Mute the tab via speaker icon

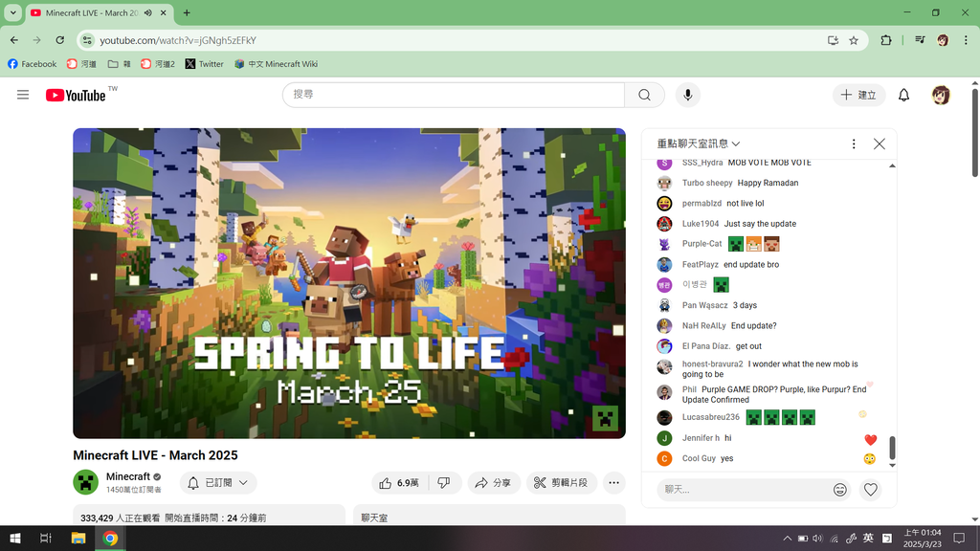148,12
